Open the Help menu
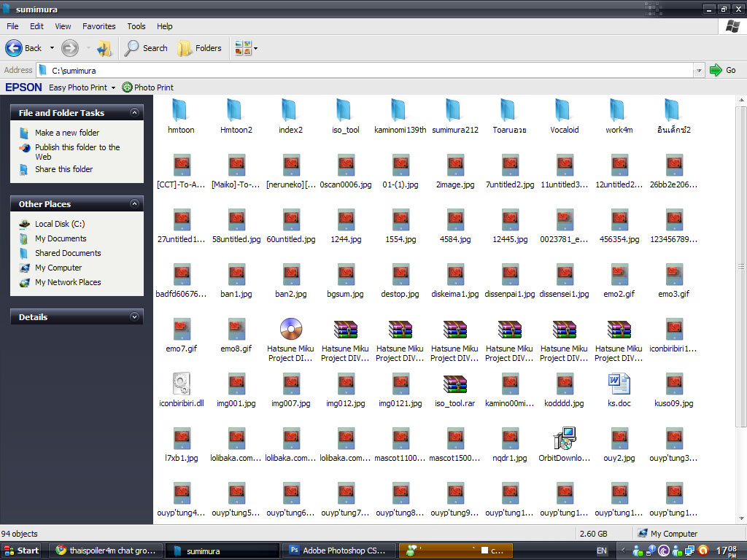This screenshot has height=560, width=747. pyautogui.click(x=165, y=26)
